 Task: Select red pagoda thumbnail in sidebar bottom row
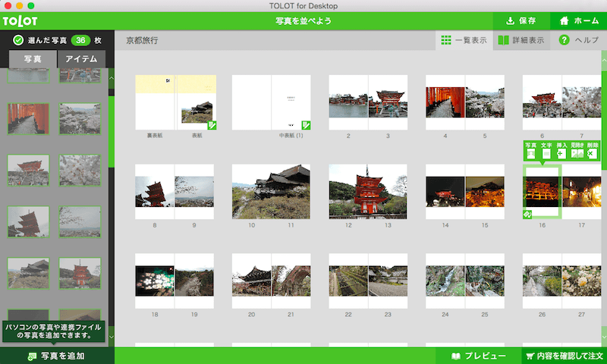pos(80,273)
